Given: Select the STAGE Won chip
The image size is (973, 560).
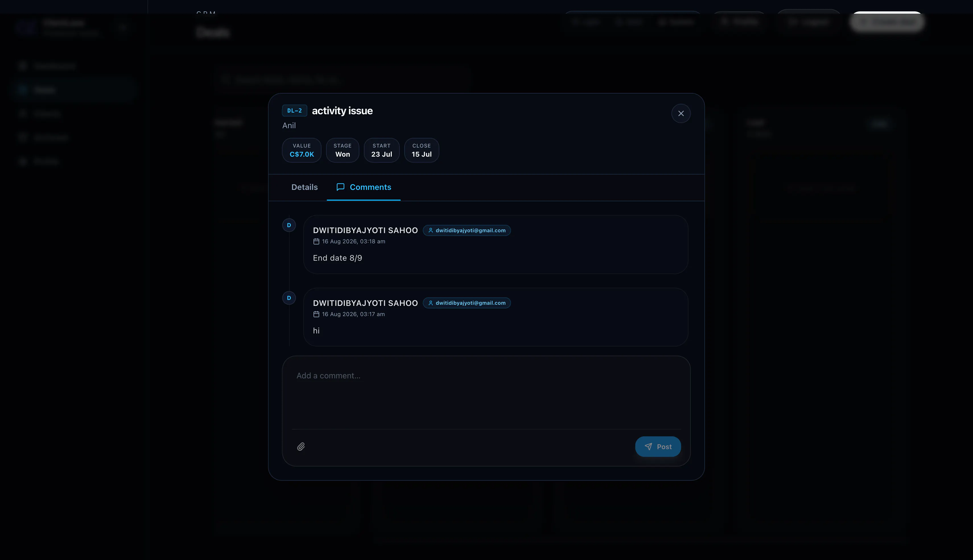Looking at the screenshot, I should [343, 150].
